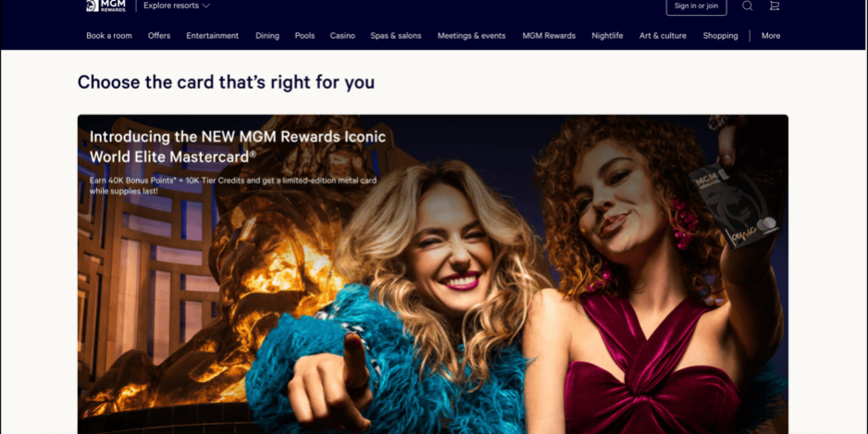Click the MGM Rewards lion logo
Viewport: 868px width, 434px height.
[106, 6]
